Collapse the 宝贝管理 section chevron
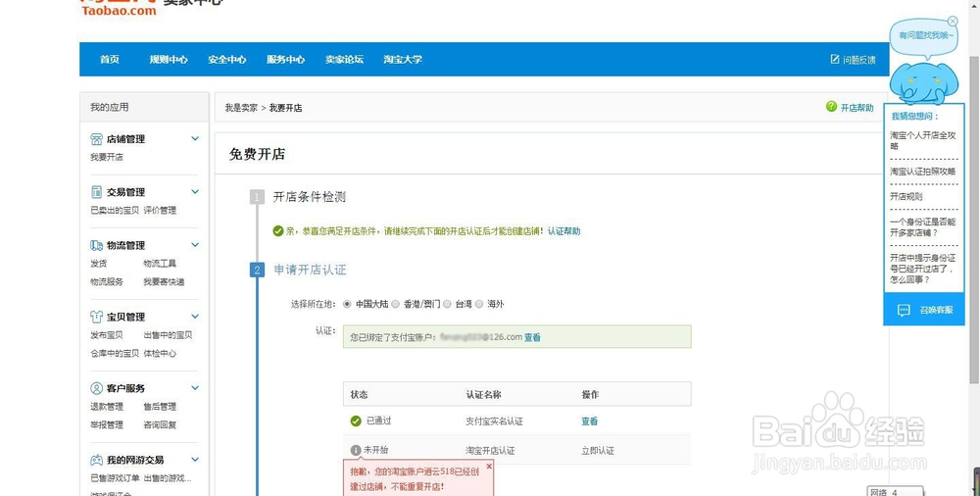980x496 pixels. pyautogui.click(x=195, y=316)
